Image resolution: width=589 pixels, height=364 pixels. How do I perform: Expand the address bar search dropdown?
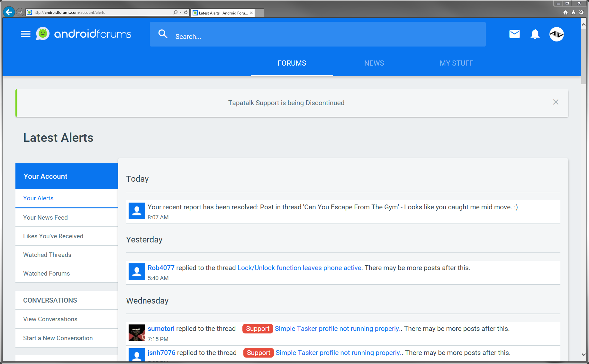[180, 12]
